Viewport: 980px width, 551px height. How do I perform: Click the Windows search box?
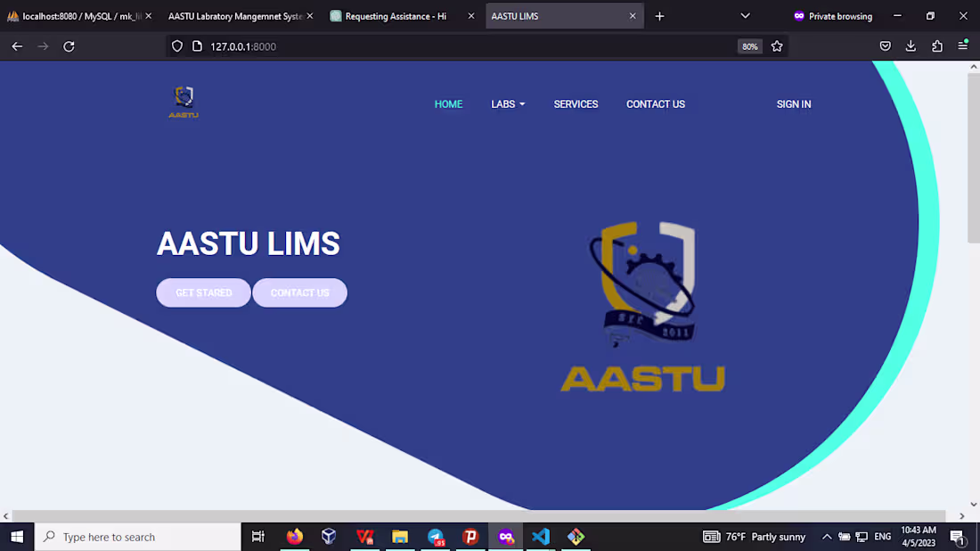[x=137, y=537]
